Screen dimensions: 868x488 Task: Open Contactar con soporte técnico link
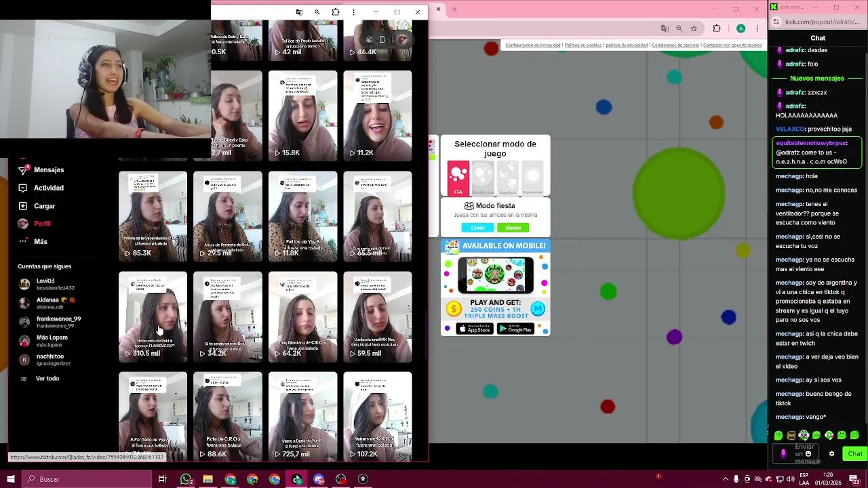(732, 45)
